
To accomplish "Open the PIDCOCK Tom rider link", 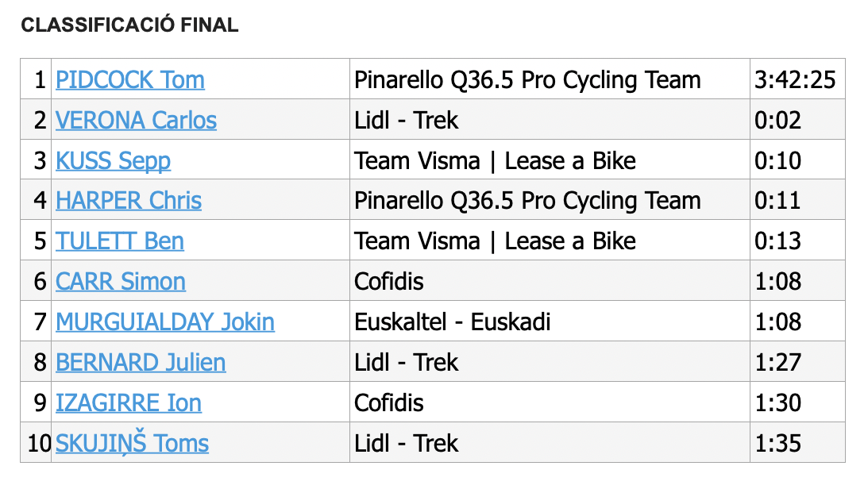I will point(130,79).
